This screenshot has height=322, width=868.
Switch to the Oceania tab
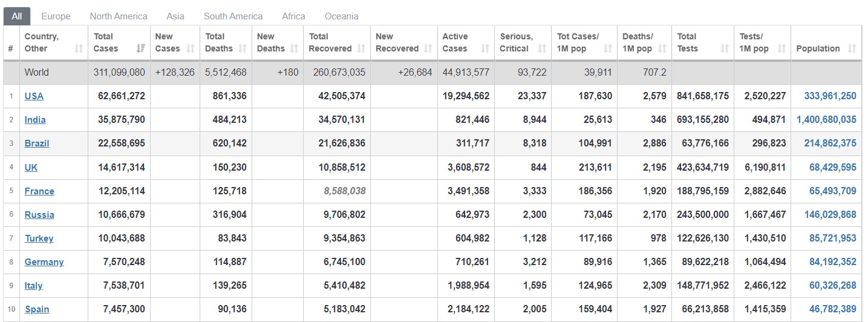click(341, 16)
